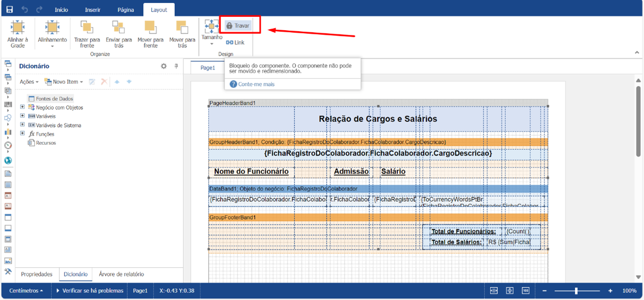Select Fontes de Dados tree item
This screenshot has width=644, height=300.
pos(51,99)
